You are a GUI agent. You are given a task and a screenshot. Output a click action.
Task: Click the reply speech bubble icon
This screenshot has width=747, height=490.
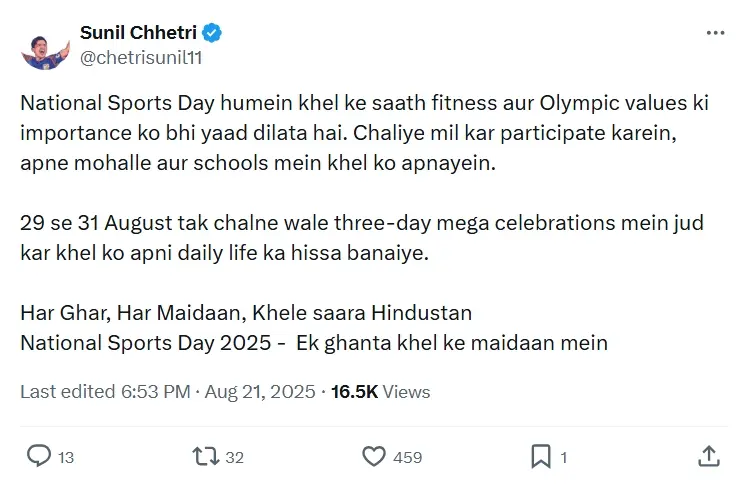[x=38, y=456]
